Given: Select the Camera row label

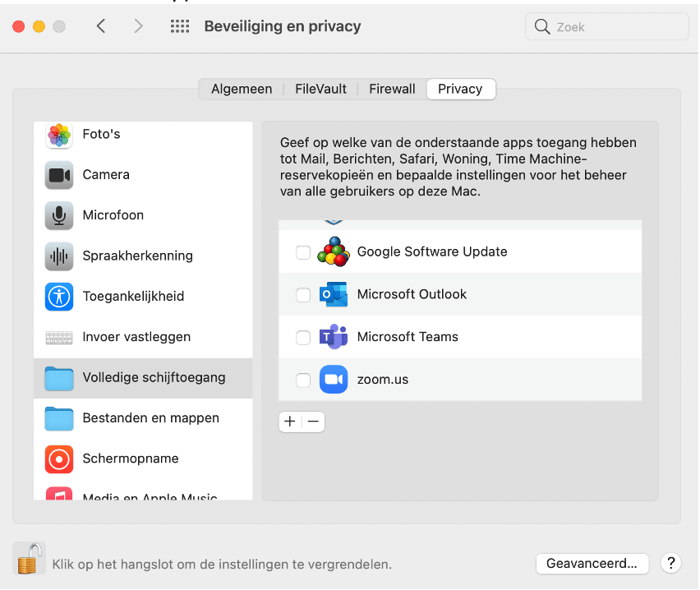Looking at the screenshot, I should tap(106, 175).
